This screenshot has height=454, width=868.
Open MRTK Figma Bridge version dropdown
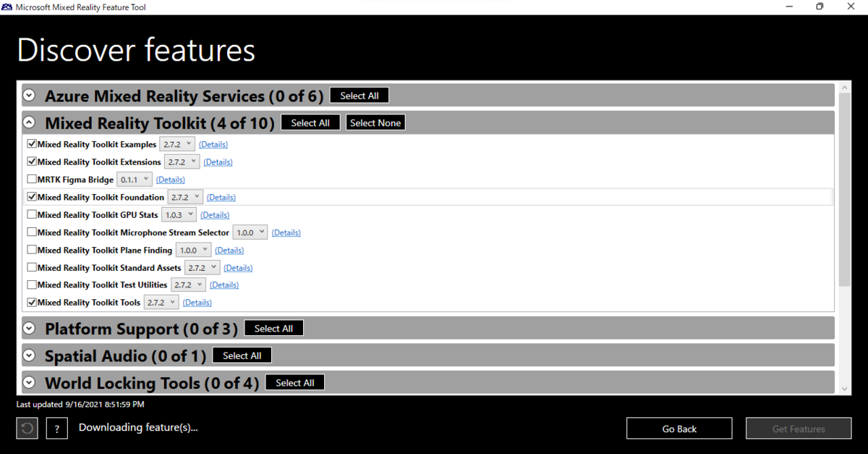pos(135,179)
